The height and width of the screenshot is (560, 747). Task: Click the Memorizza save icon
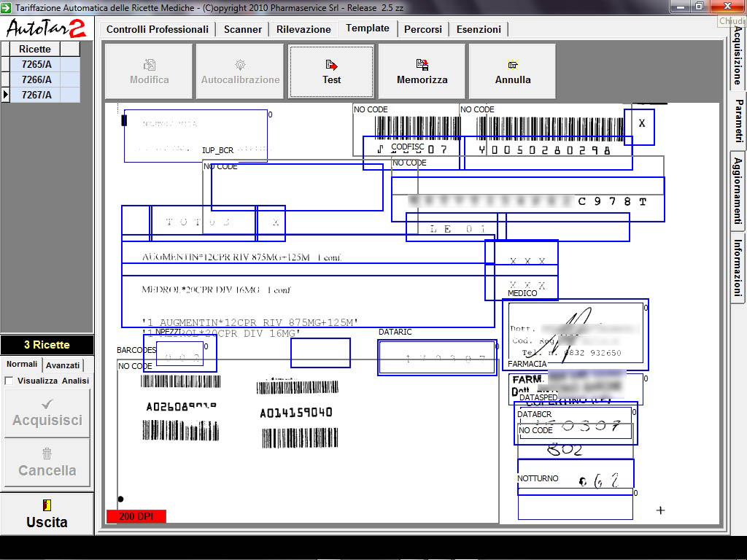pyautogui.click(x=422, y=65)
